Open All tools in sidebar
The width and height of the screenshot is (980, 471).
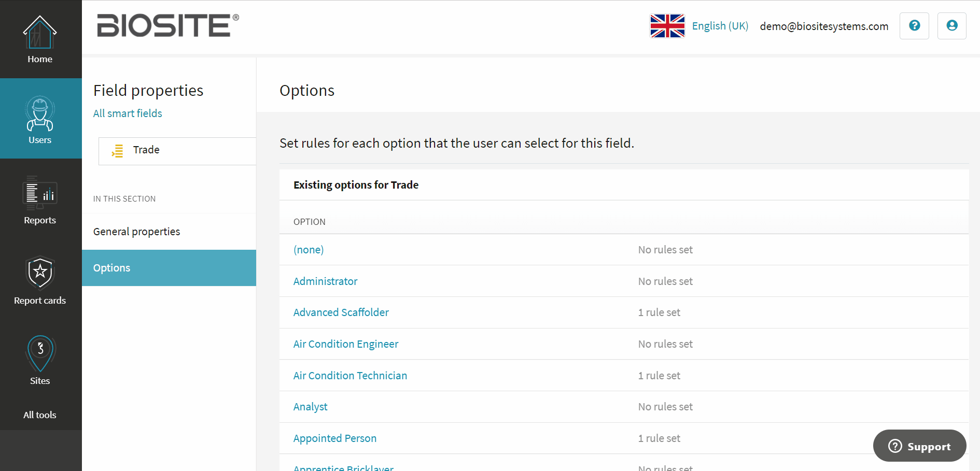tap(40, 415)
